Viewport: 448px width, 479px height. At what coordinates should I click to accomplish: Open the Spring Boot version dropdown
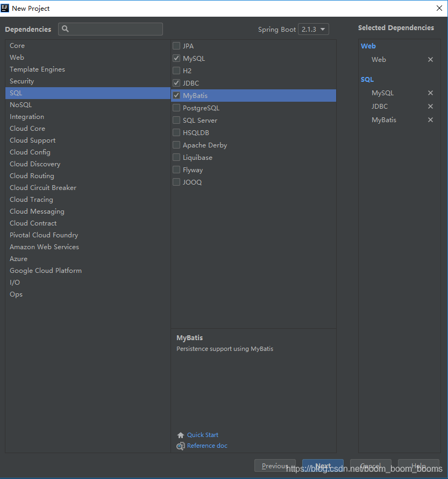(314, 29)
